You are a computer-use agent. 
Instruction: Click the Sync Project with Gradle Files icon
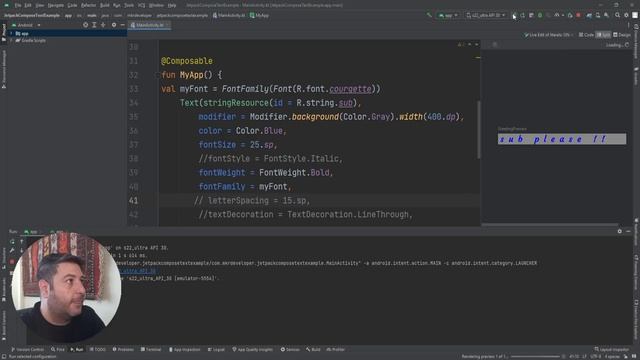coord(589,15)
